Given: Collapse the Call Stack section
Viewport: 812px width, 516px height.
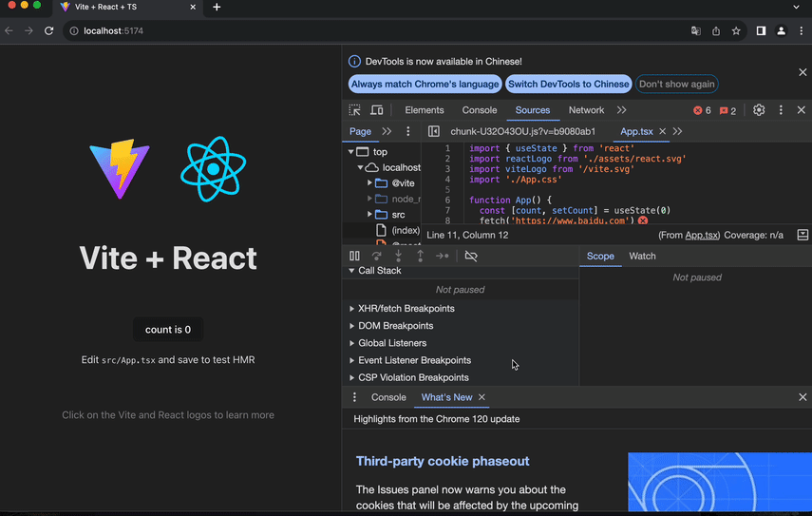Looking at the screenshot, I should click(x=351, y=271).
